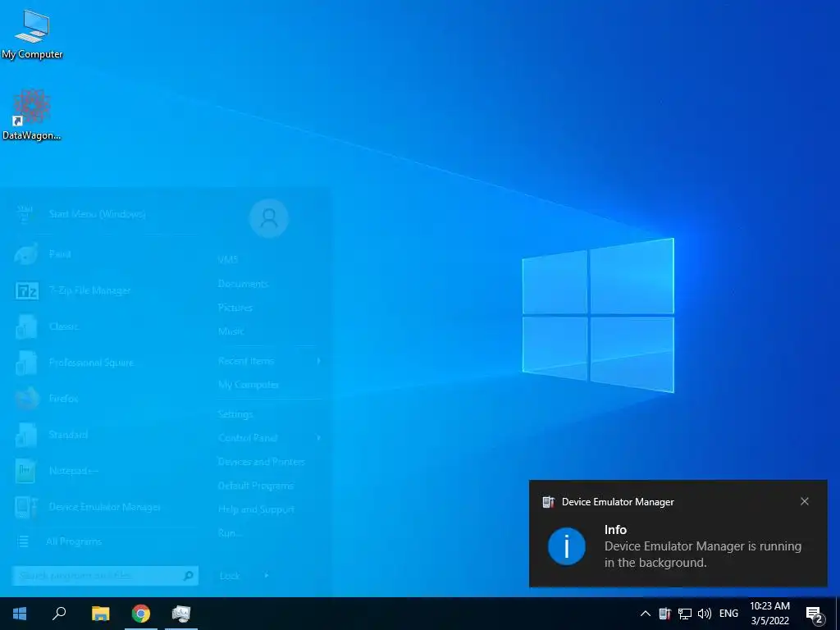Show hidden tray icons chevron
Screen dimensions: 840x630
click(645, 614)
